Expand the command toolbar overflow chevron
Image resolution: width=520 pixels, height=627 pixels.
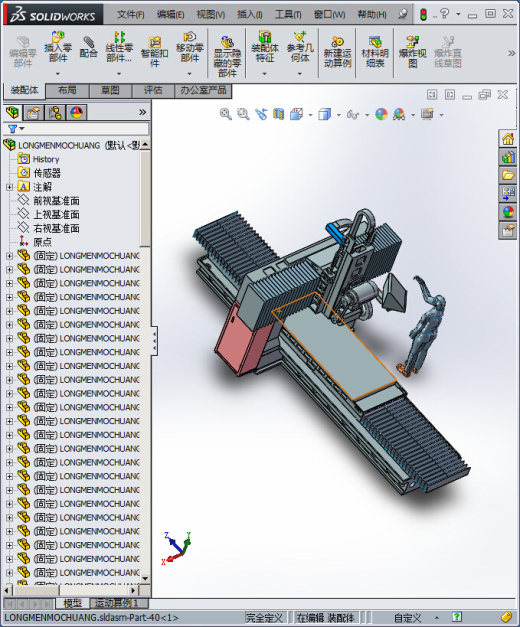tap(511, 53)
